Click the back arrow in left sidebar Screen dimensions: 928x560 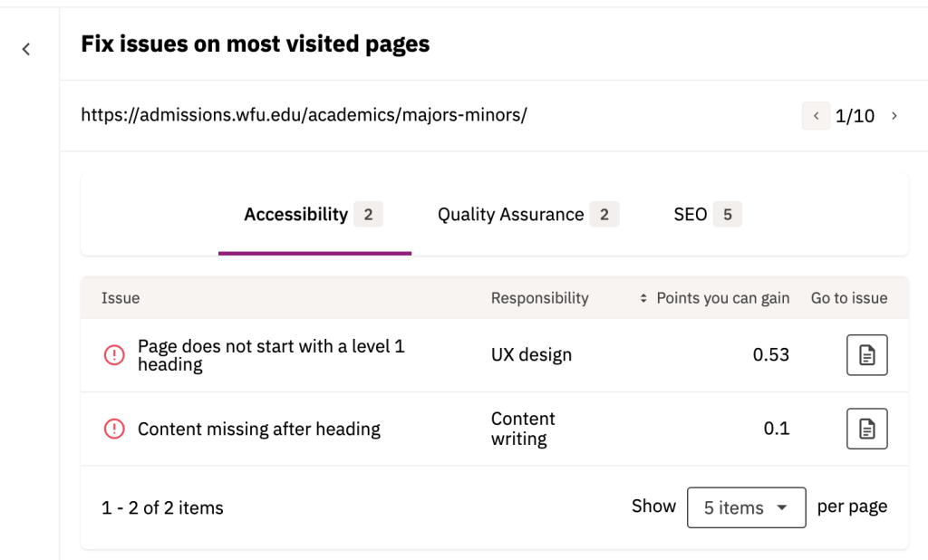coord(26,49)
